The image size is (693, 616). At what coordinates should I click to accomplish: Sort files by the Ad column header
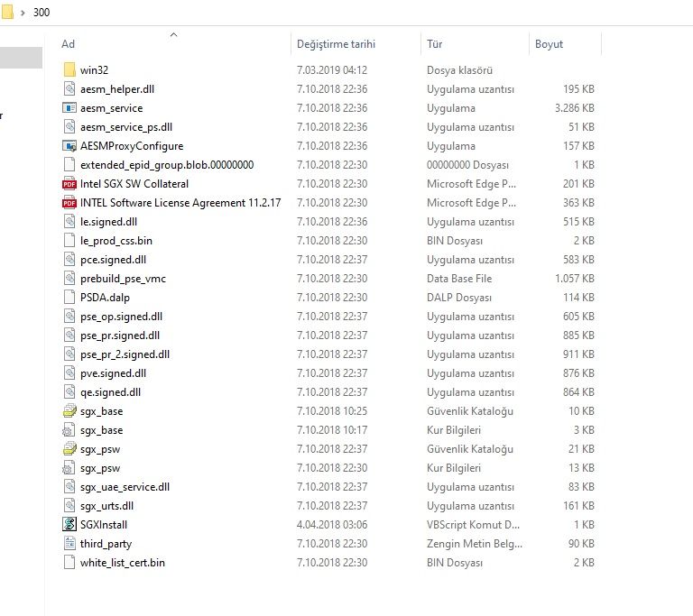pyautogui.click(x=68, y=44)
